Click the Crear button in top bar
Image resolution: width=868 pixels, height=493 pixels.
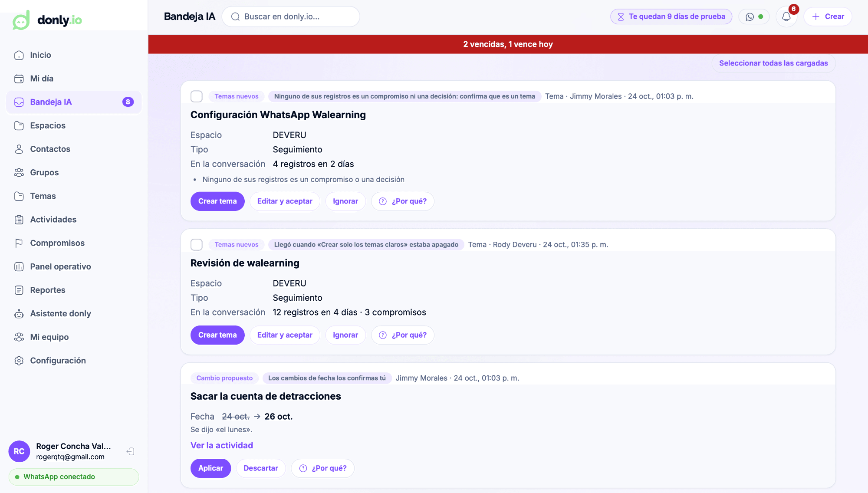[x=828, y=17]
